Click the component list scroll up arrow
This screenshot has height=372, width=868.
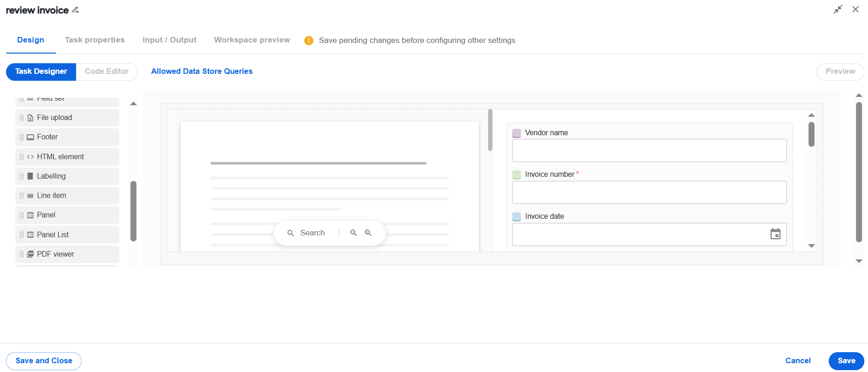133,103
